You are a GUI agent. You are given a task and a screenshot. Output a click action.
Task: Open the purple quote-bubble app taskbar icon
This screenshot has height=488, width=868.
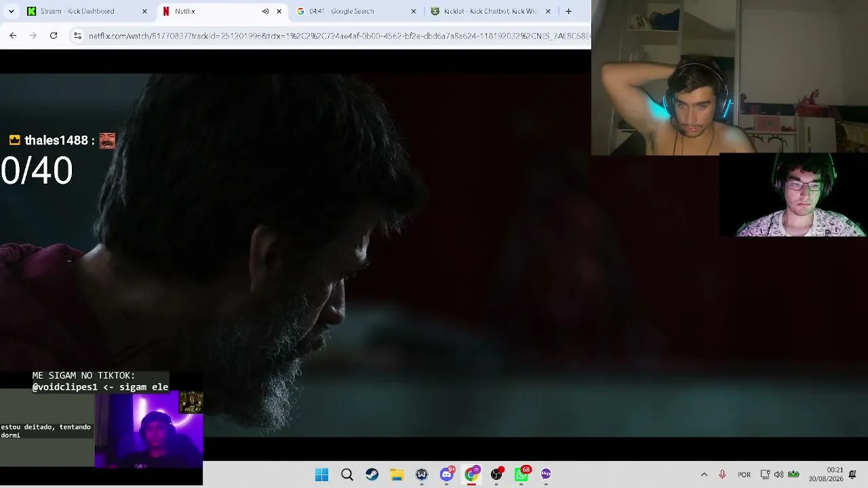click(546, 474)
